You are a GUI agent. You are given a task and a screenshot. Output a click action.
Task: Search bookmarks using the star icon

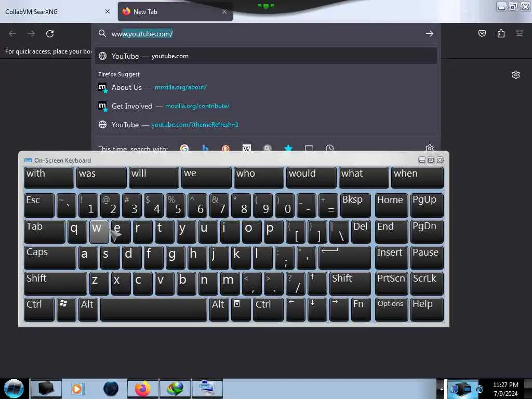click(x=288, y=148)
